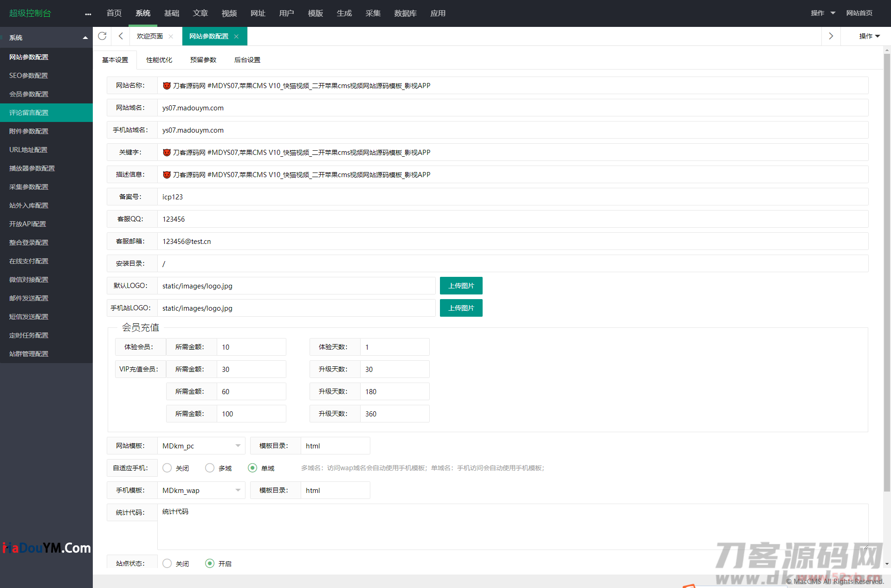
Task: Close the 欢迎页面 tab with its X
Action: point(171,36)
